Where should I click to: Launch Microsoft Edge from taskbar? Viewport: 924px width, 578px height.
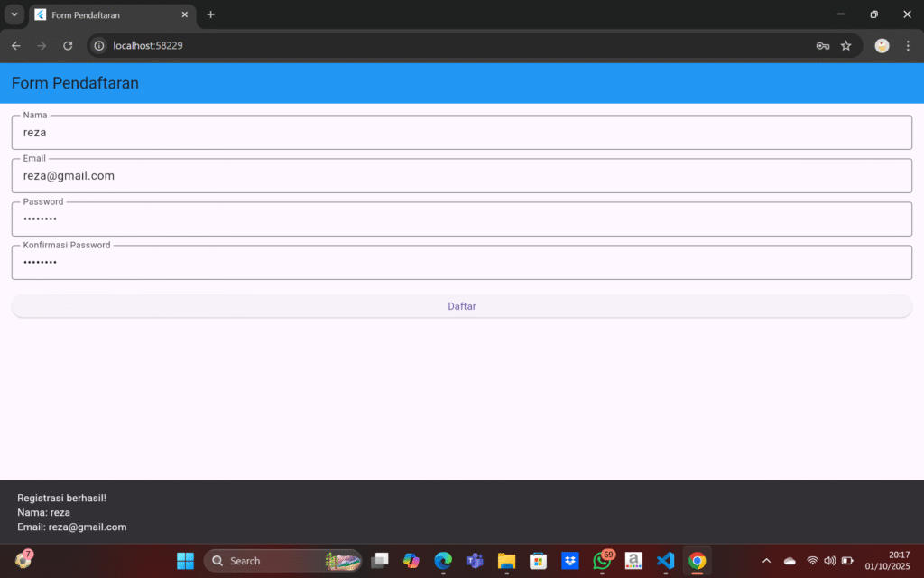pos(443,561)
